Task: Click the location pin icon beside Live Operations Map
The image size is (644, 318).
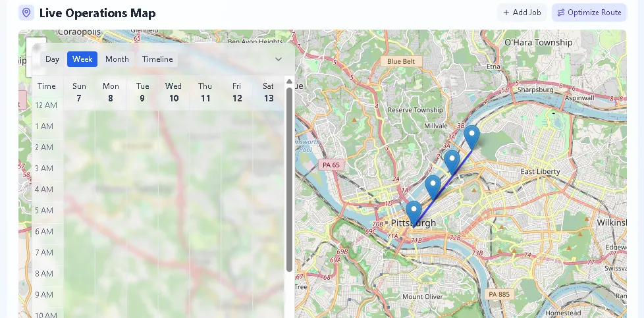Action: [x=26, y=13]
